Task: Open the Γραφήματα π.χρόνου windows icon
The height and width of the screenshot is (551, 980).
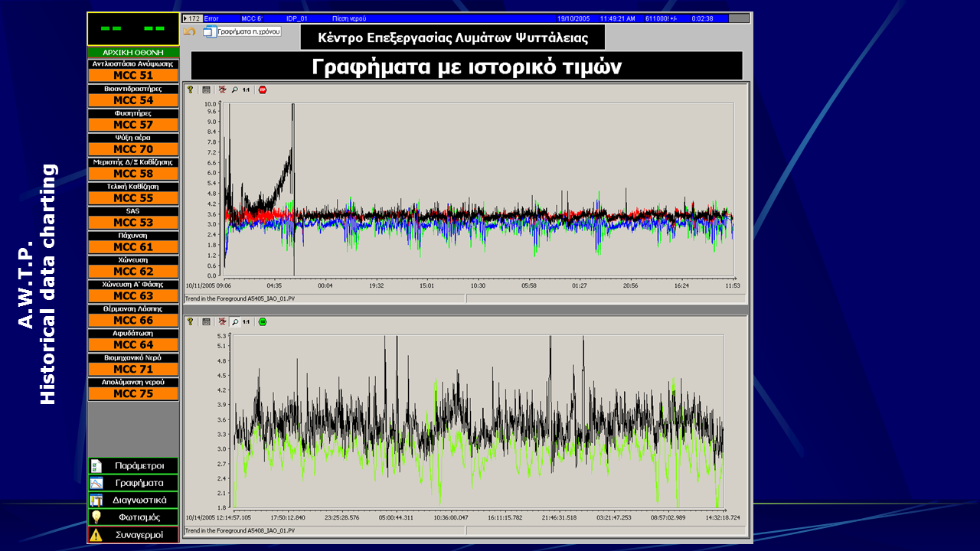Action: 210,31
